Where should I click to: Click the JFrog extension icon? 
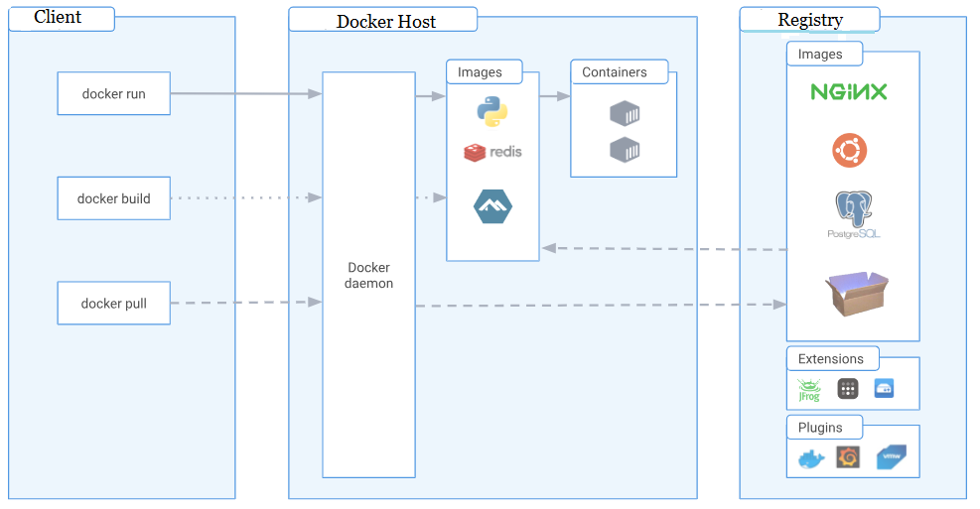tap(809, 390)
